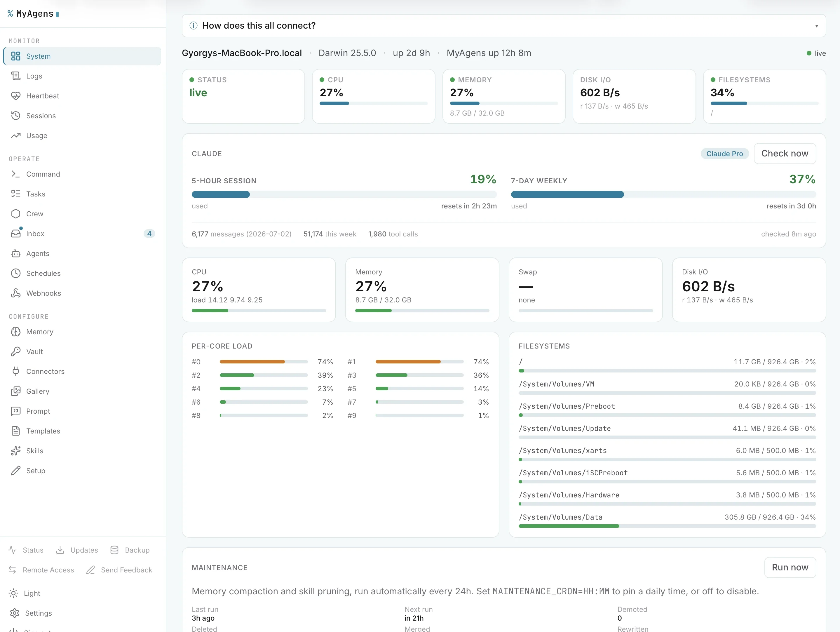Select Usage in the sidebar
Viewport: 840px width, 632px height.
82,135
